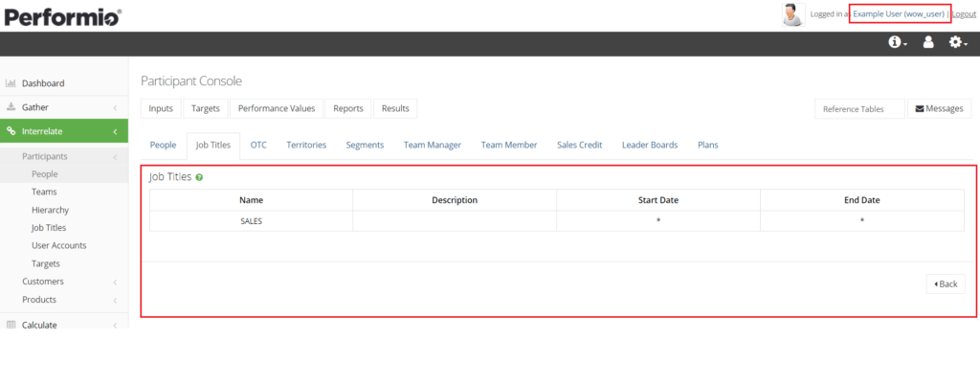The width and height of the screenshot is (980, 386).
Task: Click the user profile icon in top bar
Action: click(928, 42)
